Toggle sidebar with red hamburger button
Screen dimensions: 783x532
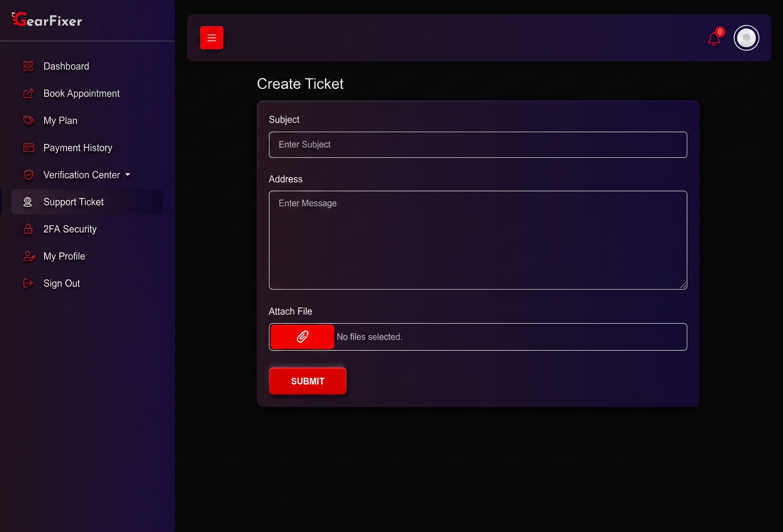211,38
